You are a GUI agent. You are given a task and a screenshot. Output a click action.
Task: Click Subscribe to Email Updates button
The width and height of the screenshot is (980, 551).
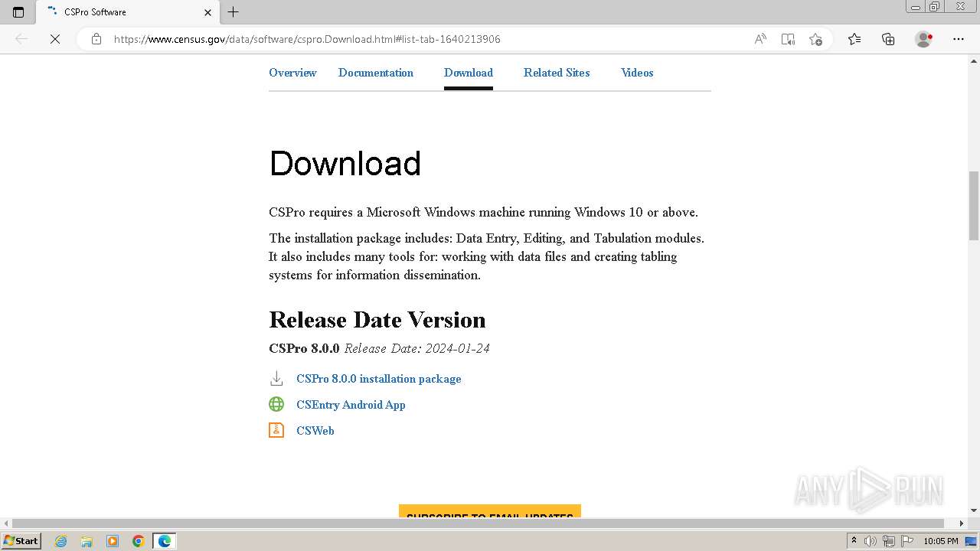pos(490,511)
